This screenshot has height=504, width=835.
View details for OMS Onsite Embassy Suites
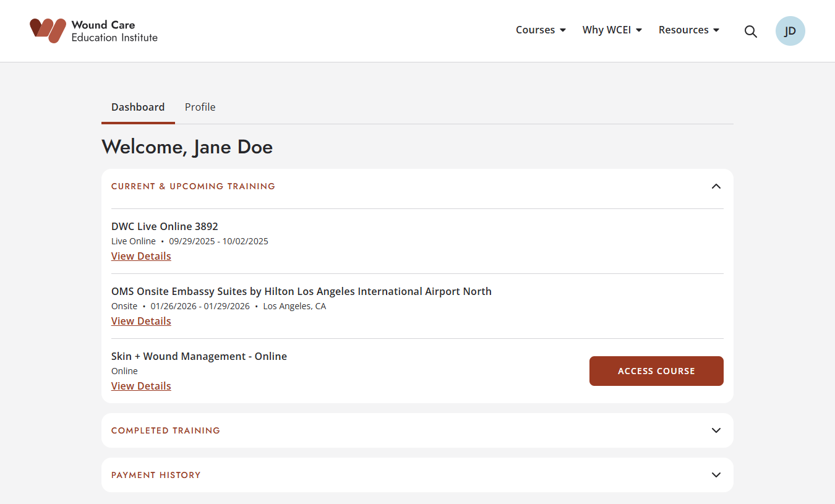(141, 321)
